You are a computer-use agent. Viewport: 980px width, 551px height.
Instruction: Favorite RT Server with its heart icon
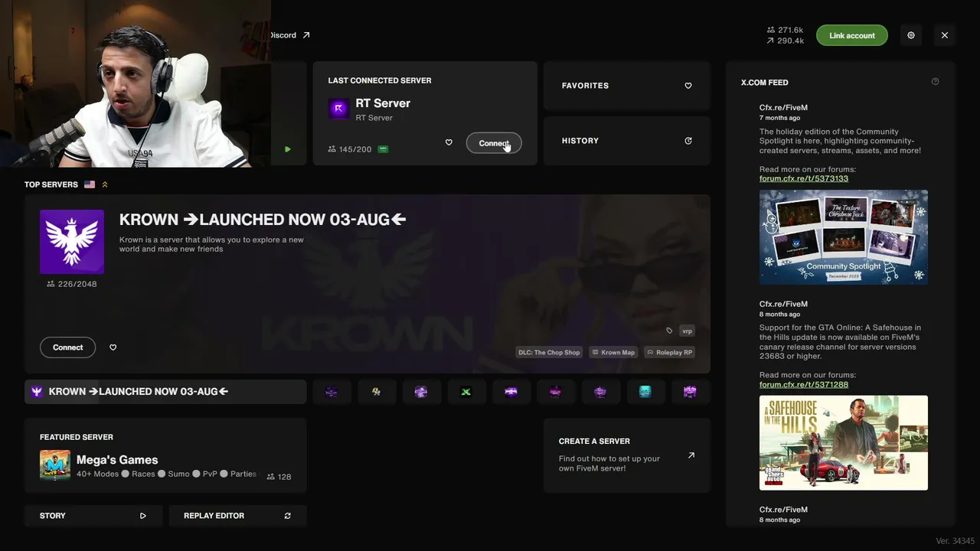[x=449, y=142]
